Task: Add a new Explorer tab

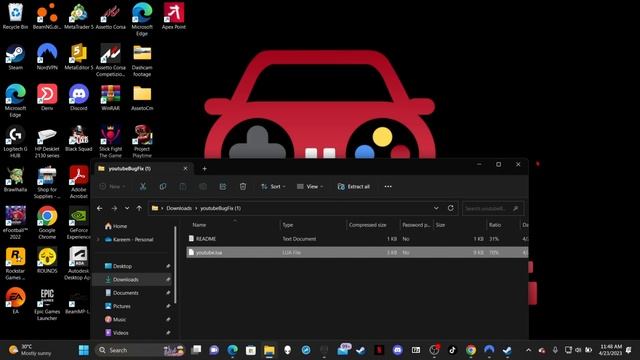Action: pyautogui.click(x=204, y=169)
